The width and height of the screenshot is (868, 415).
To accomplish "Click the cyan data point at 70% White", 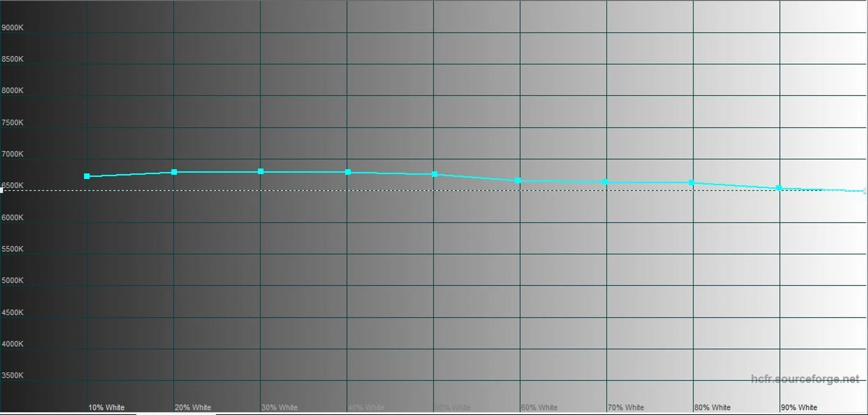I will [605, 182].
